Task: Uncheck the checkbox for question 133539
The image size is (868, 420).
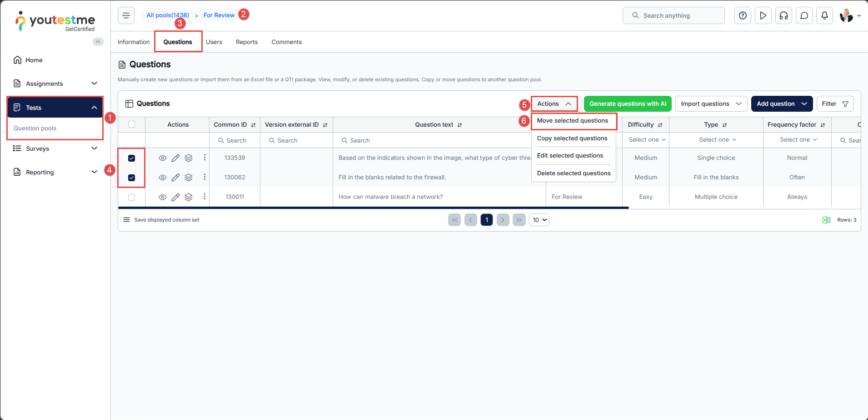Action: 132,158
